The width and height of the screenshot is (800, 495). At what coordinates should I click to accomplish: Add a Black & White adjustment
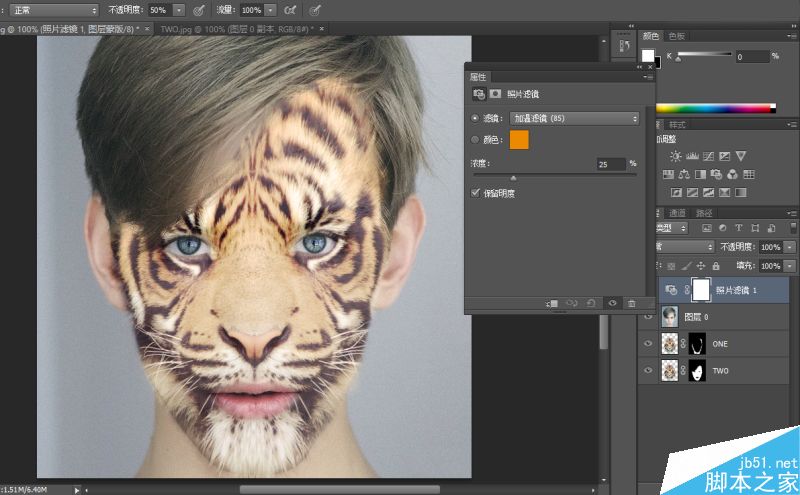tap(701, 175)
